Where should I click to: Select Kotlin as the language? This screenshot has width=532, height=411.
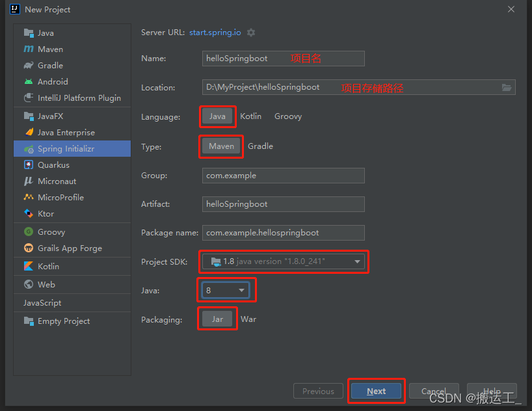pyautogui.click(x=251, y=116)
